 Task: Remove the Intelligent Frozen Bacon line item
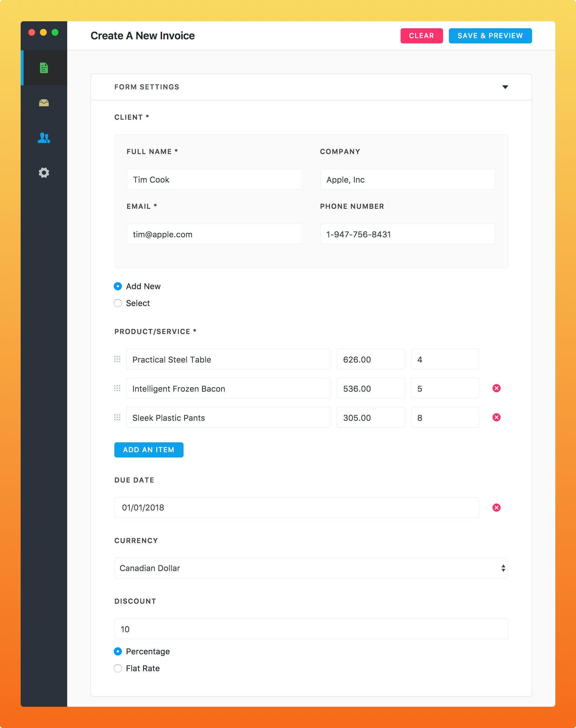pos(496,388)
